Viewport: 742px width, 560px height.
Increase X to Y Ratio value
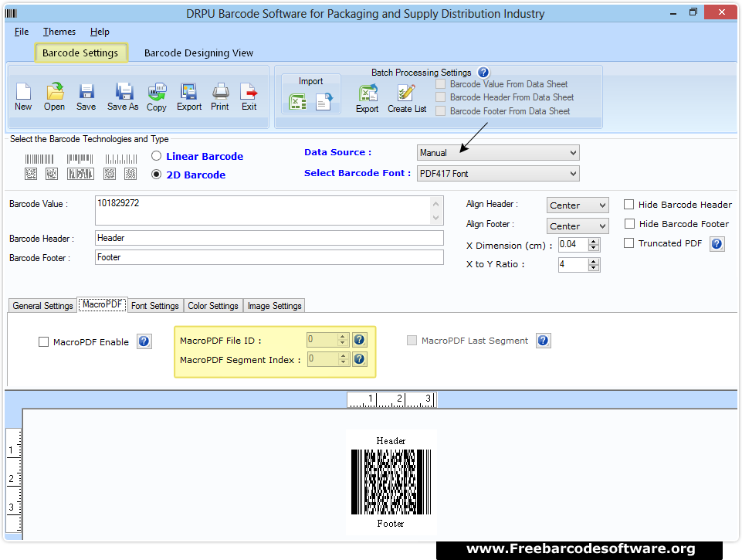(x=594, y=261)
